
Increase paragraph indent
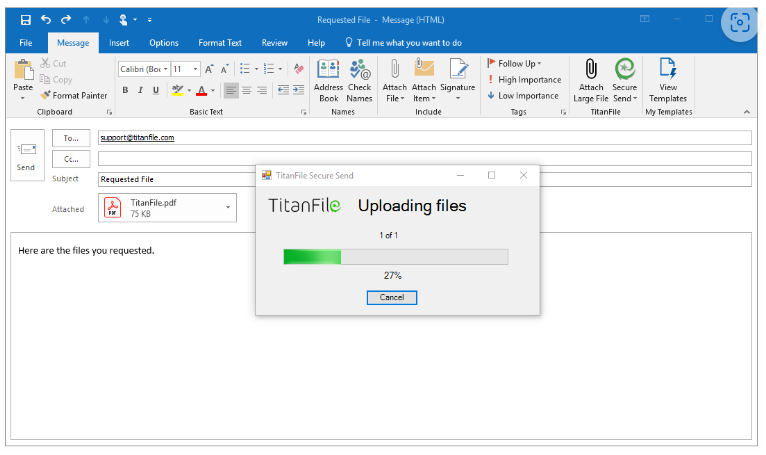point(298,90)
